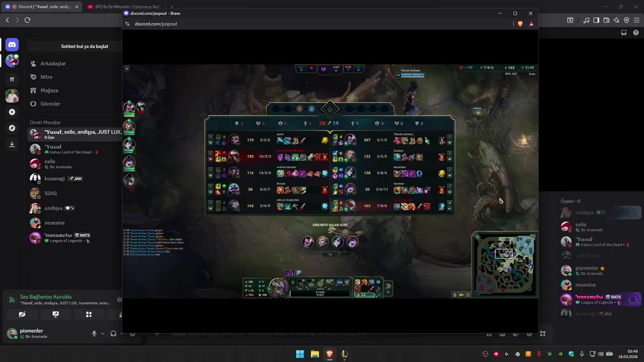Open the 'ff' server in Discord sidebar
The height and width of the screenshot is (362, 644).
(x=12, y=79)
